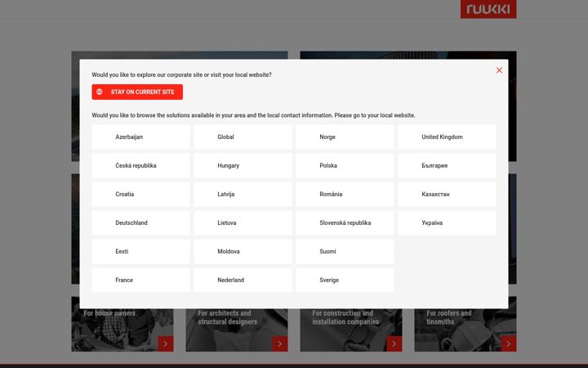Open the Polska local website
Screen dimensions: 588x368
tap(345, 165)
